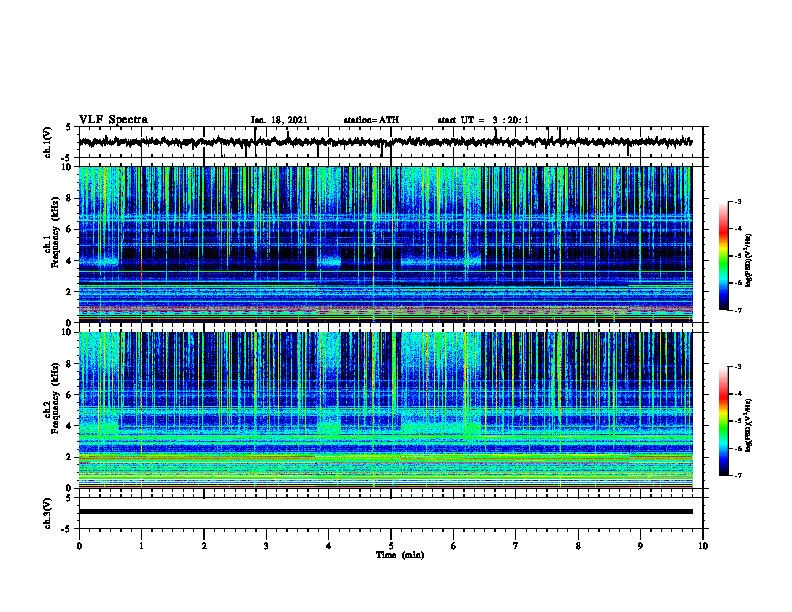792x612 pixels.
Task: Click time axis tick label "3"
Action: coord(266,546)
